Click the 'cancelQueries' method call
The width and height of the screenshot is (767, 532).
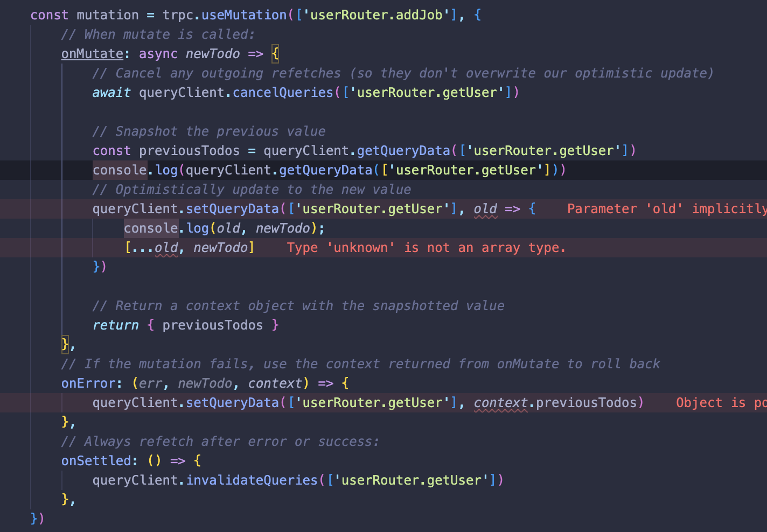[282, 92]
